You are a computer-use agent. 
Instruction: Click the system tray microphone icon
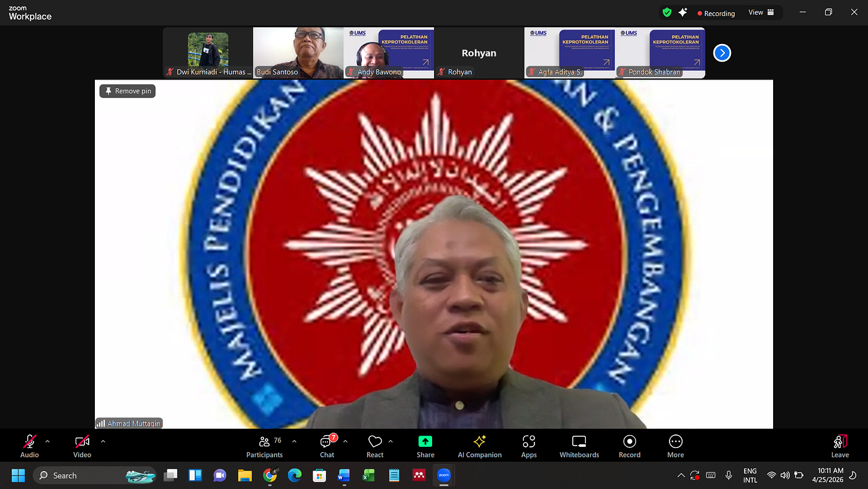click(x=728, y=475)
